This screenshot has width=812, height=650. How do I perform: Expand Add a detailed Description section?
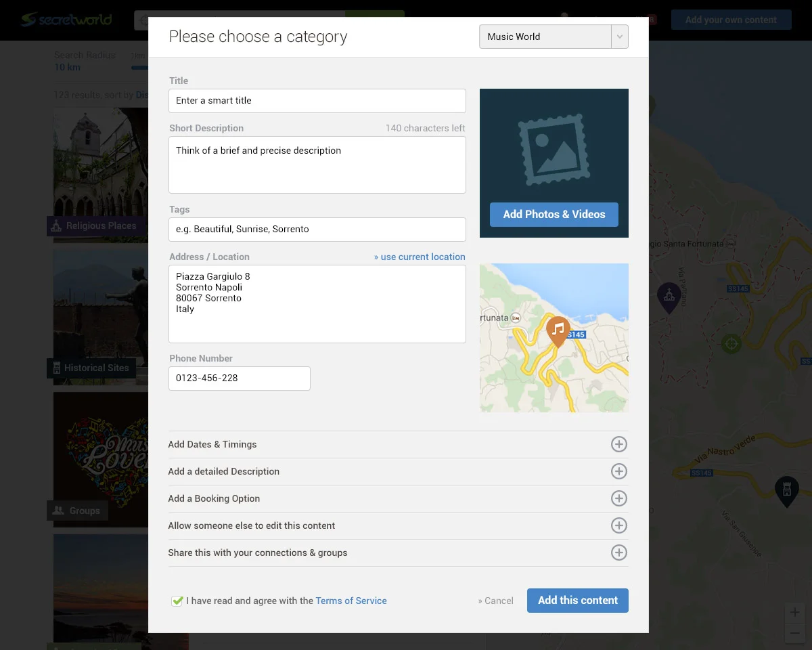(398, 472)
